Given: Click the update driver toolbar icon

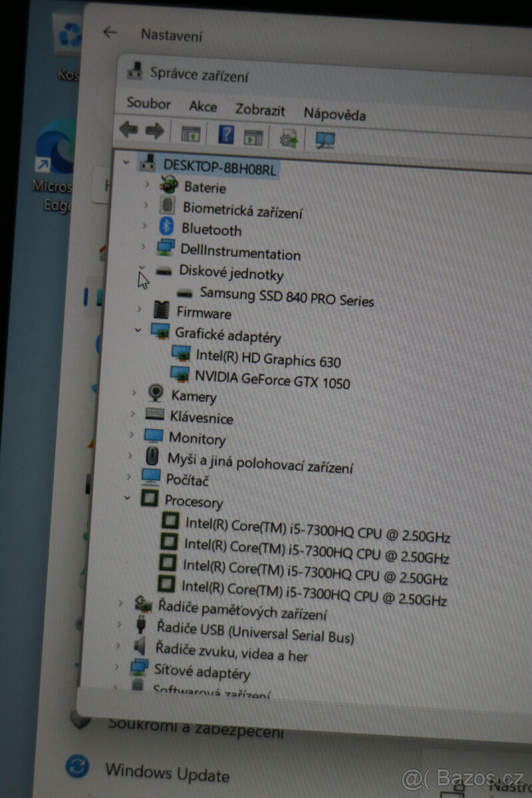Looking at the screenshot, I should click(x=289, y=138).
